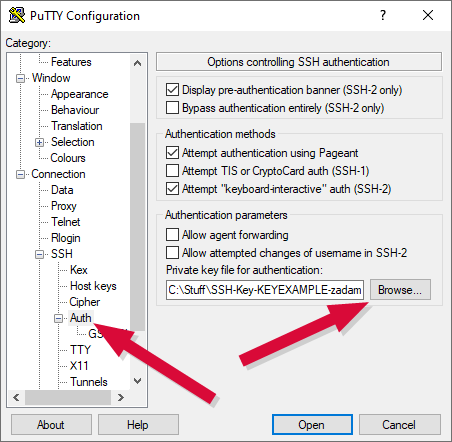The image size is (452, 442).
Task: Toggle Attempt authentication using Pageant
Action: point(172,153)
